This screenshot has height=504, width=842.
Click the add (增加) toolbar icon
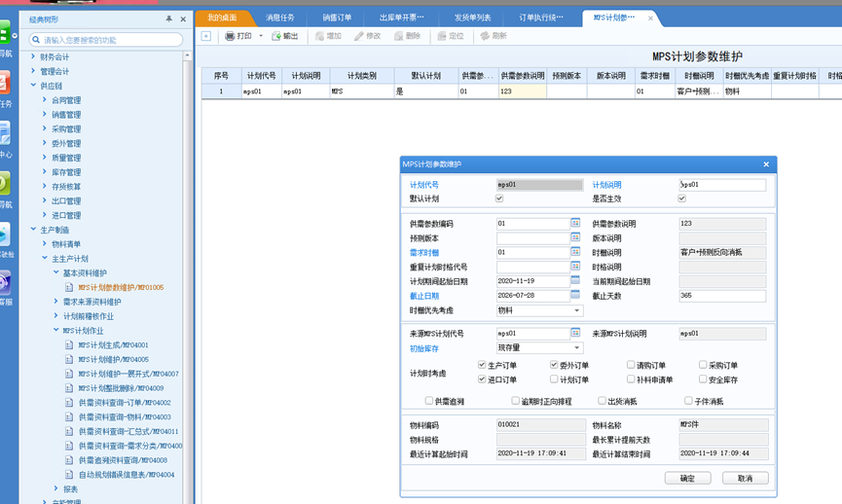319,36
